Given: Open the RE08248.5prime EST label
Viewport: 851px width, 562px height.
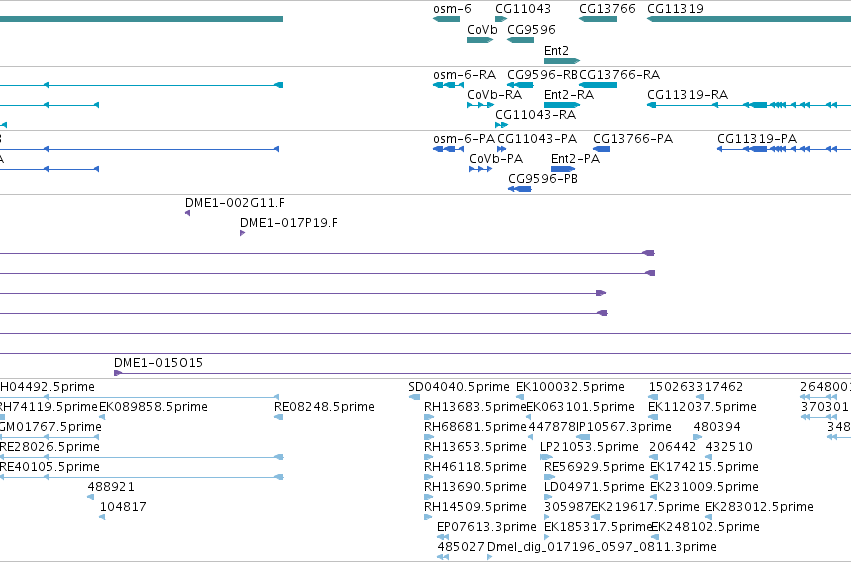Looking at the screenshot, I should click(324, 407).
